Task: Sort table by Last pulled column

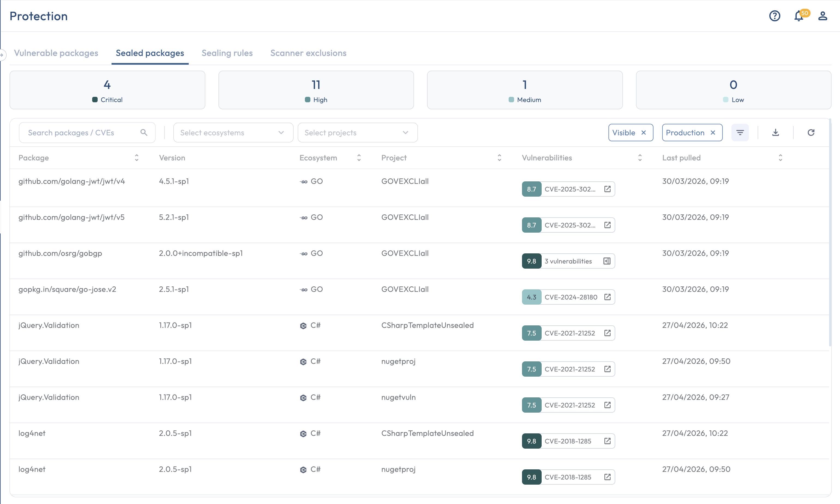Action: pos(781,158)
